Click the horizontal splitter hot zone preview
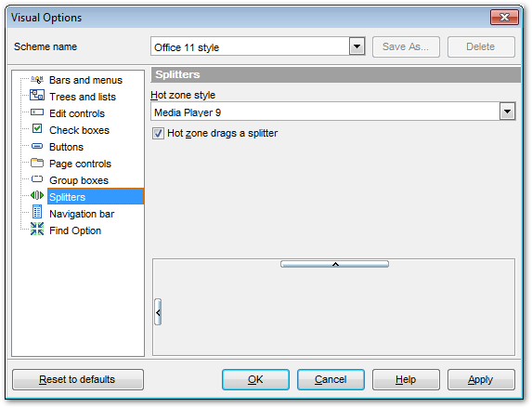Screen dimensions: 532x408 tap(334, 264)
